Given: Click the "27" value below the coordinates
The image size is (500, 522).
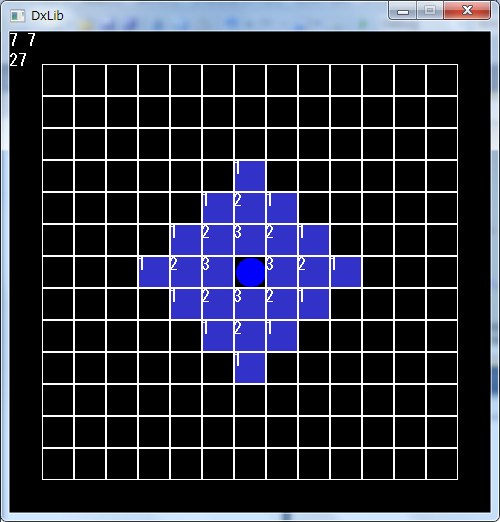Looking at the screenshot, I should coord(18,60).
